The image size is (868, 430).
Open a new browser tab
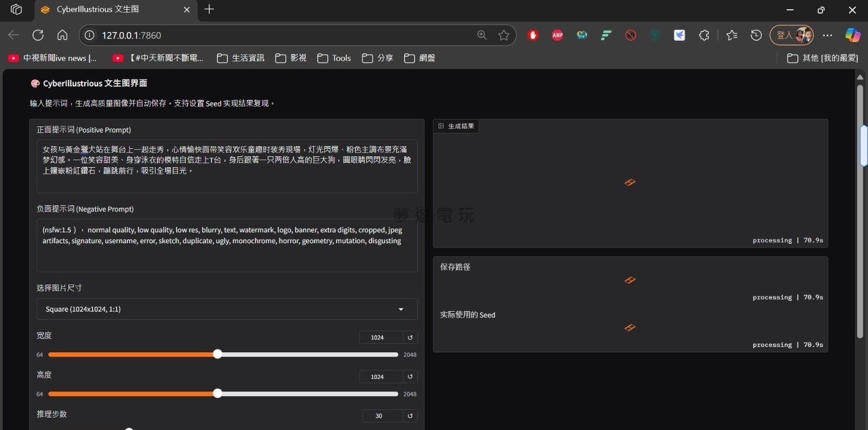[209, 9]
